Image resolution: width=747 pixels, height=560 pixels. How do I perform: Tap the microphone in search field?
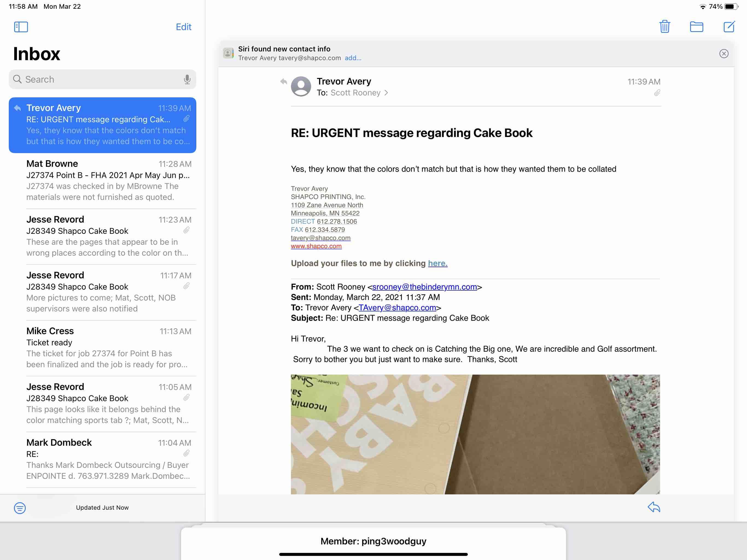point(187,79)
